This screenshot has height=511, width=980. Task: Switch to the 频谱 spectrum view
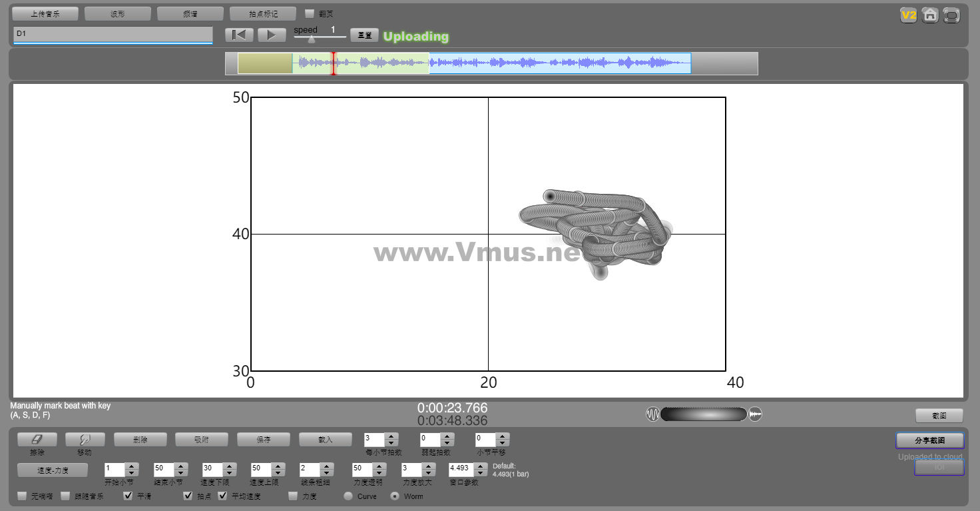(x=190, y=14)
